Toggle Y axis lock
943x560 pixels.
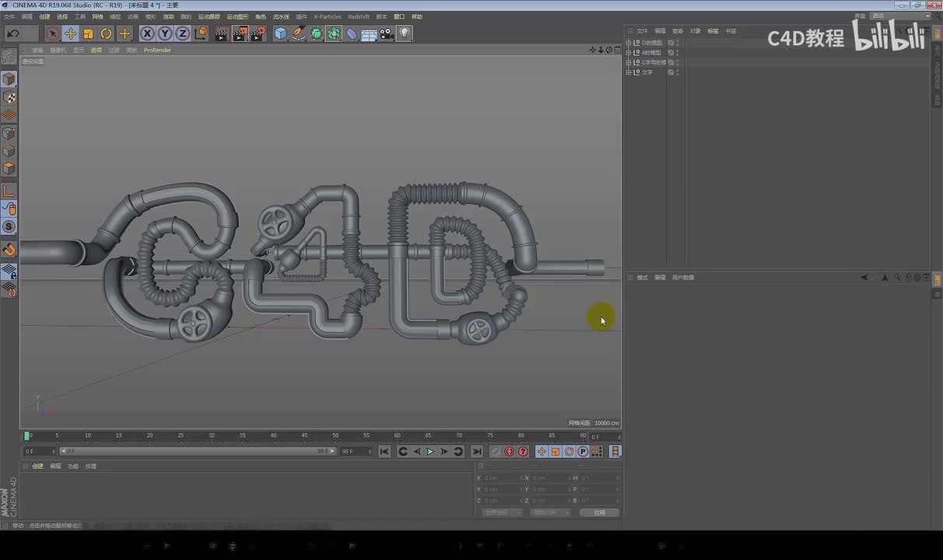pos(165,33)
